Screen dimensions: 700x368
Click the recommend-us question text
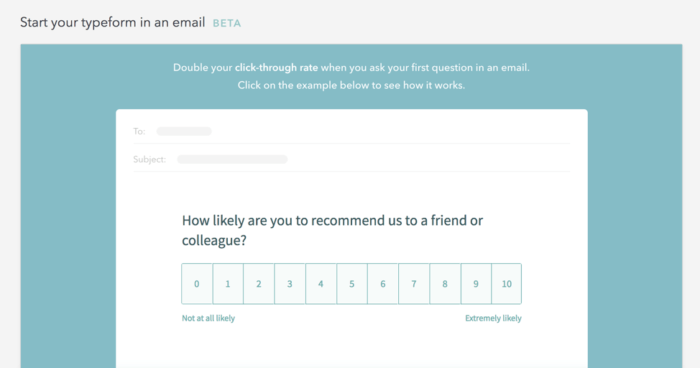(332, 230)
